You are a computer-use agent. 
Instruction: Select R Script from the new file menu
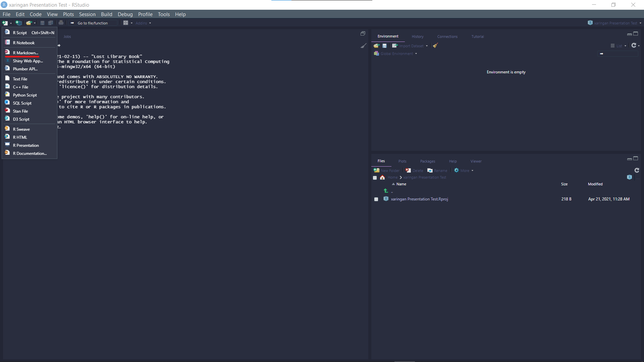pos(30,33)
